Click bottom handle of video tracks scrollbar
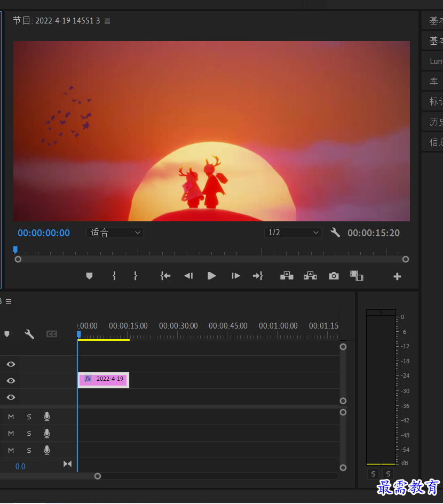The width and height of the screenshot is (443, 504). (343, 401)
